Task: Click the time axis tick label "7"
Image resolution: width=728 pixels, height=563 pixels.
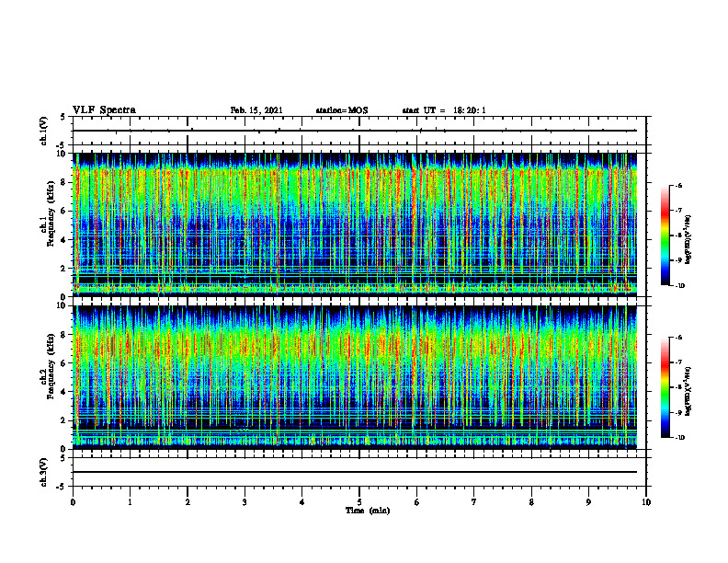Action: click(x=474, y=502)
